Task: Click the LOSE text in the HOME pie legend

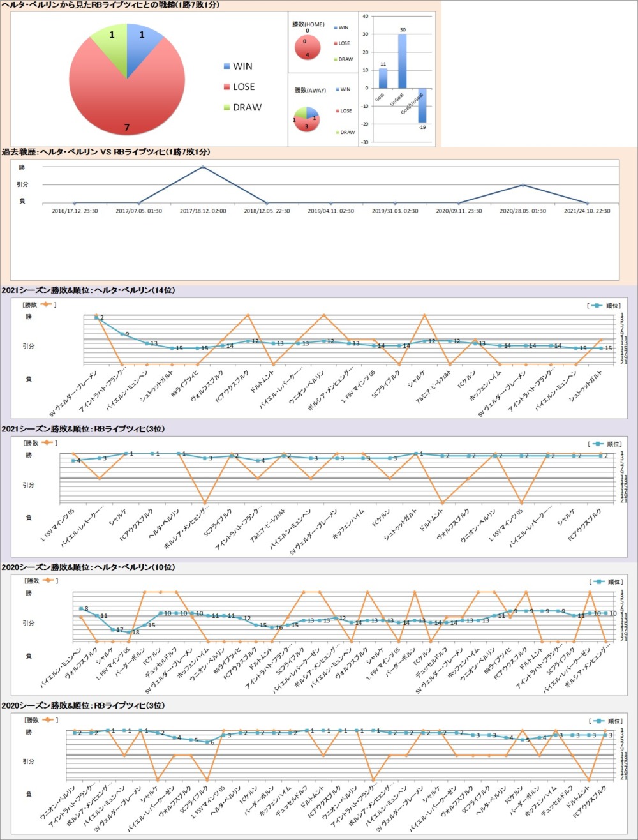Action: point(344,43)
